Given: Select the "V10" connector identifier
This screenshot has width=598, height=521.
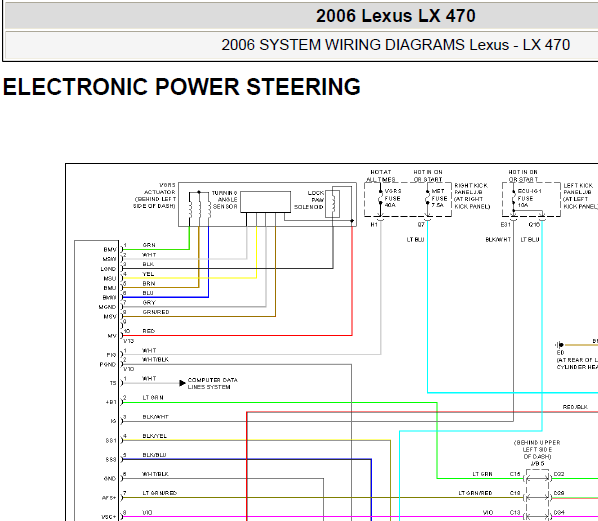Looking at the screenshot, I should 129,369.
